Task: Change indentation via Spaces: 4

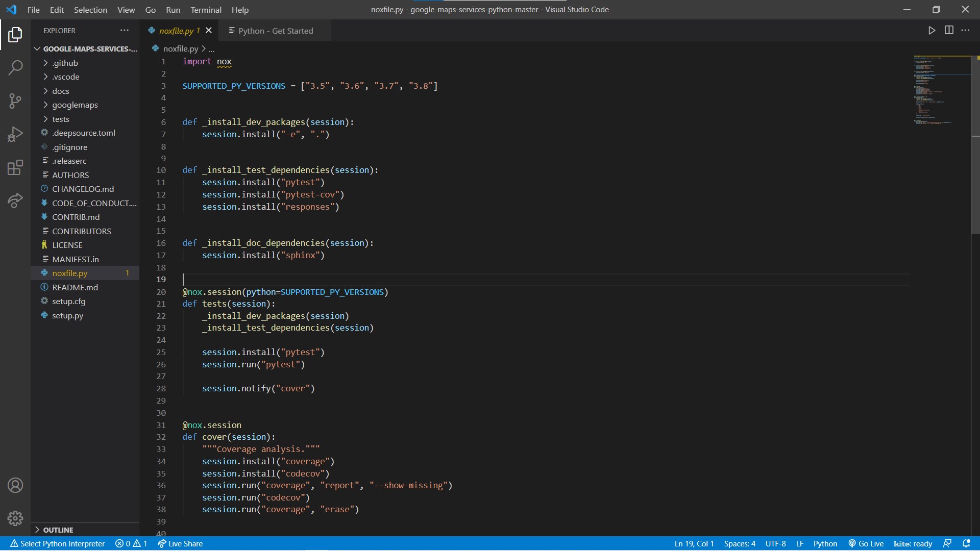Action: pyautogui.click(x=739, y=544)
